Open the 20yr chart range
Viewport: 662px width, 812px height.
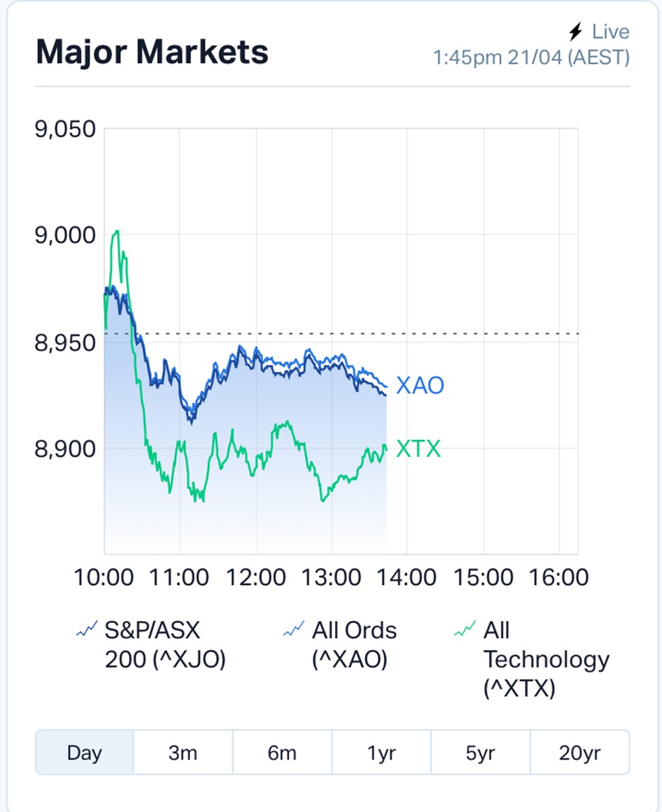[580, 753]
